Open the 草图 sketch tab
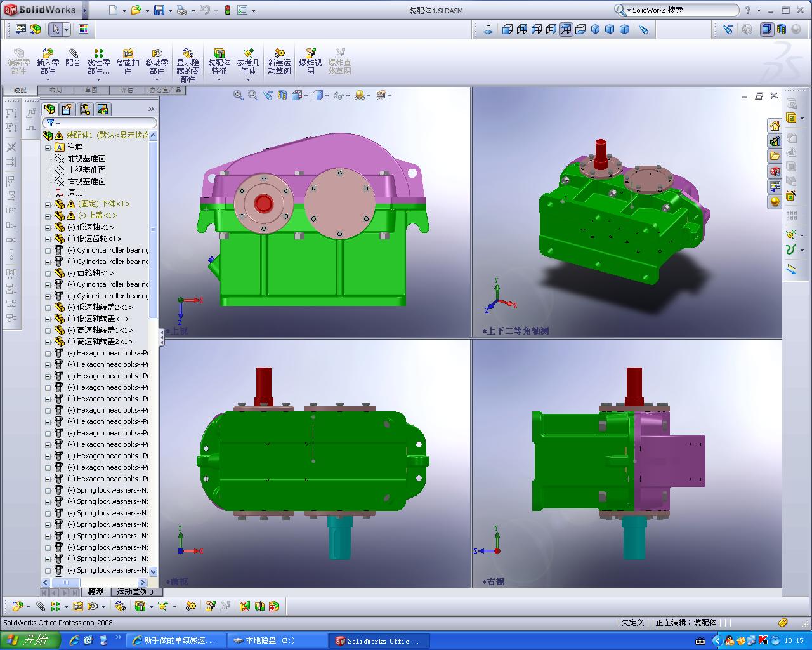 point(91,90)
